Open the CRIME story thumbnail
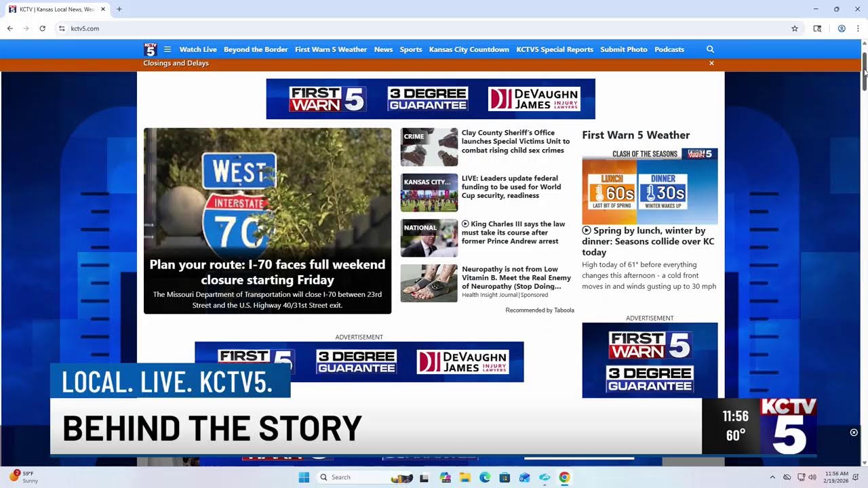The image size is (868, 488). (429, 147)
